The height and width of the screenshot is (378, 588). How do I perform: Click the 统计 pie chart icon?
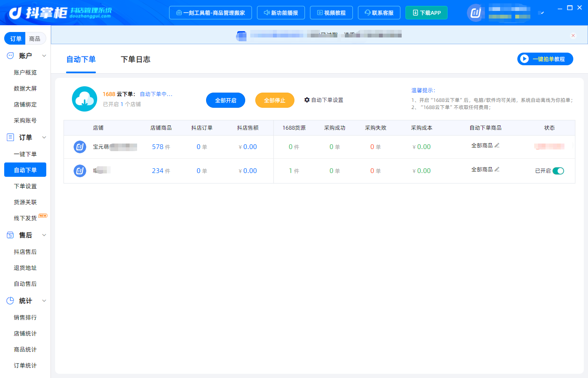[x=10, y=301]
